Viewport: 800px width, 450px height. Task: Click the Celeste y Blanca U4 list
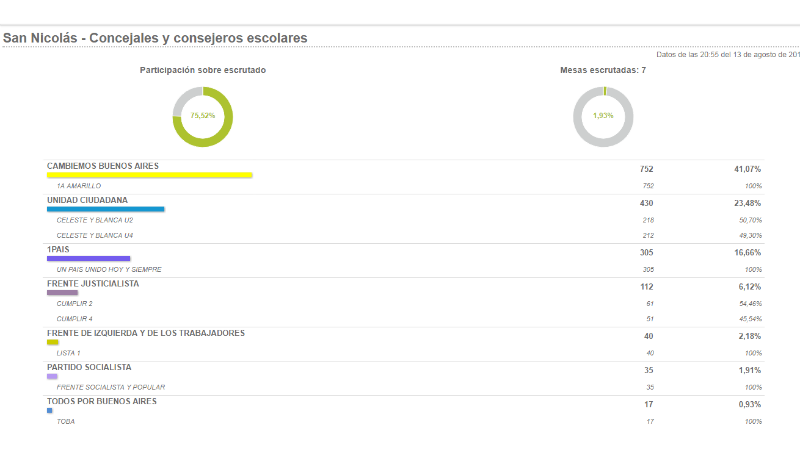(x=95, y=235)
